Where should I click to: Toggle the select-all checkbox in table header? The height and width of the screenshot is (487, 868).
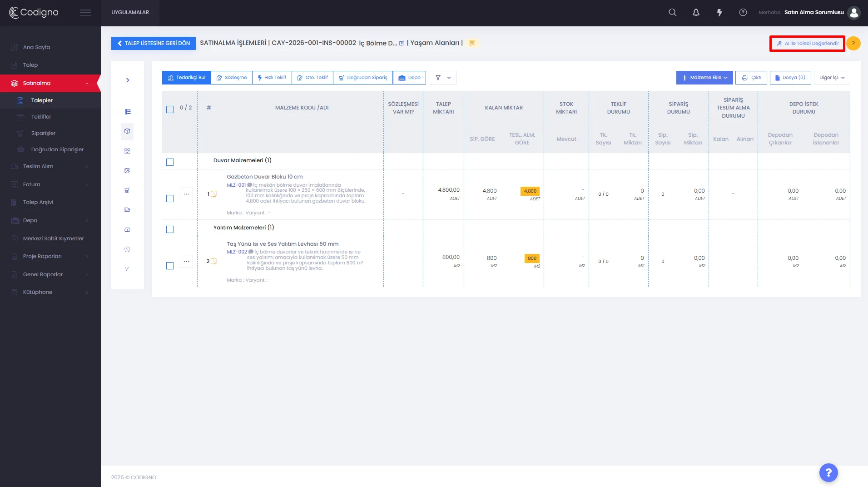click(x=170, y=109)
